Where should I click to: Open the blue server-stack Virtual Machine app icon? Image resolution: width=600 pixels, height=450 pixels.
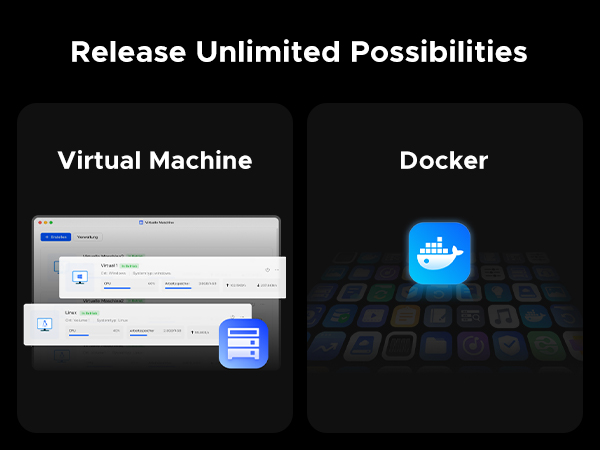click(243, 343)
